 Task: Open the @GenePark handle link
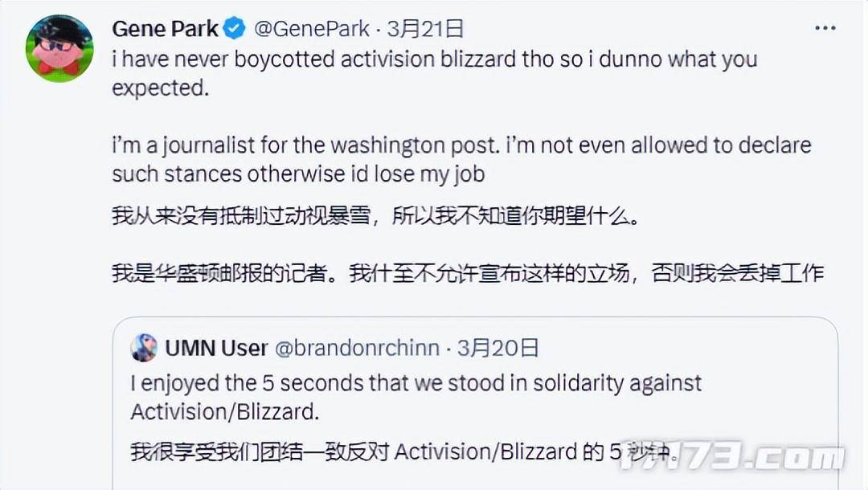312,30
